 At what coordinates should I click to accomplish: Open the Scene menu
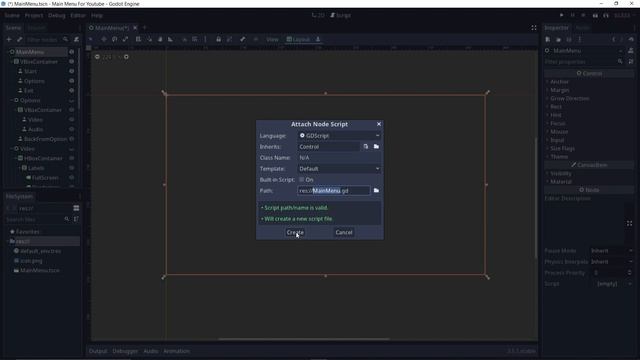click(12, 16)
